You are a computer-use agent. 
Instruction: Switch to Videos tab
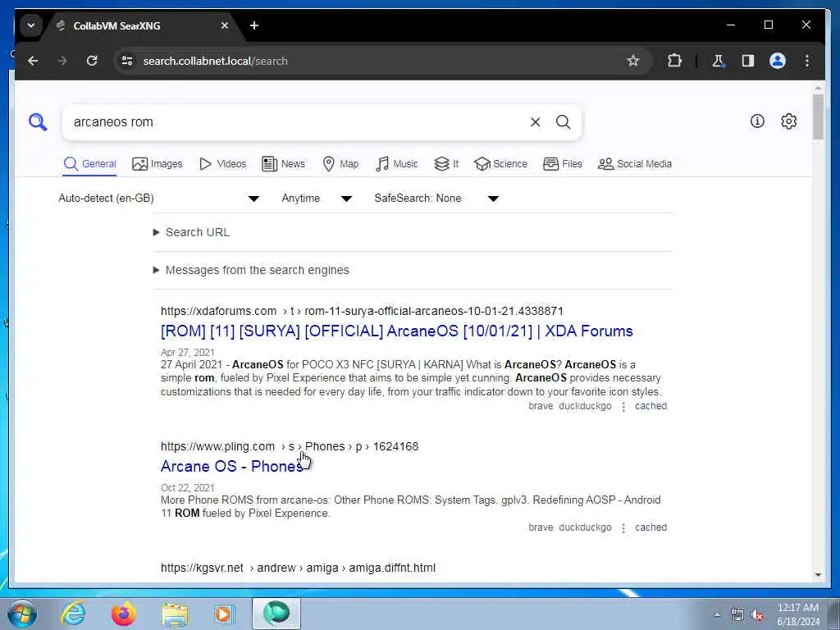coord(222,164)
